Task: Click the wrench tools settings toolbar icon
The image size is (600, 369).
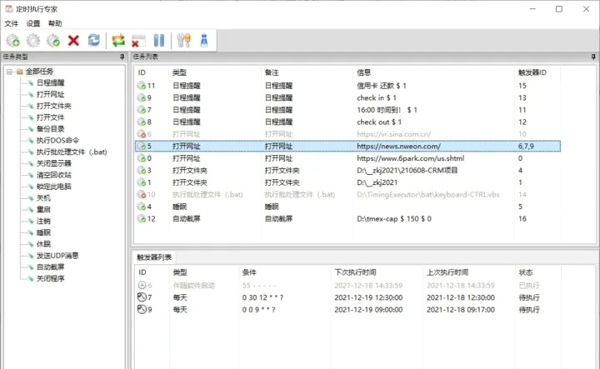Action: click(x=184, y=40)
